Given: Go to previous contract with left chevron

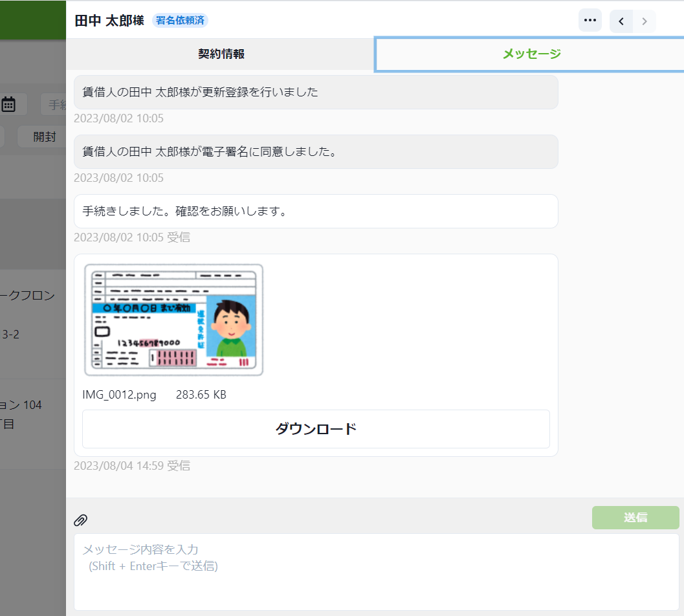Looking at the screenshot, I should (621, 21).
